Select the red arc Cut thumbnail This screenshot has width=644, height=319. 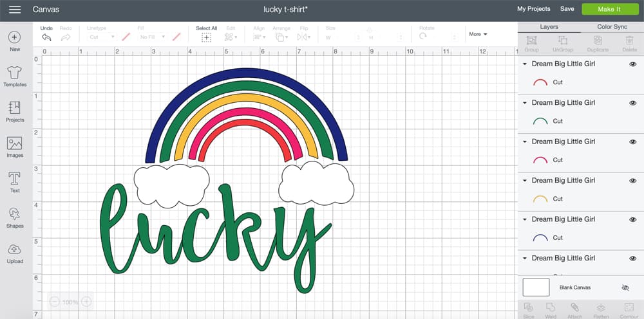[x=540, y=82]
